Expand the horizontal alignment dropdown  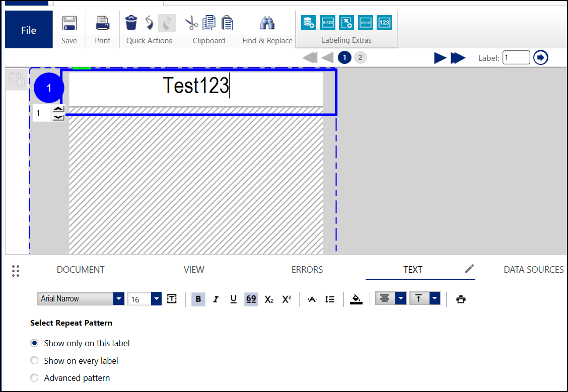pos(401,298)
